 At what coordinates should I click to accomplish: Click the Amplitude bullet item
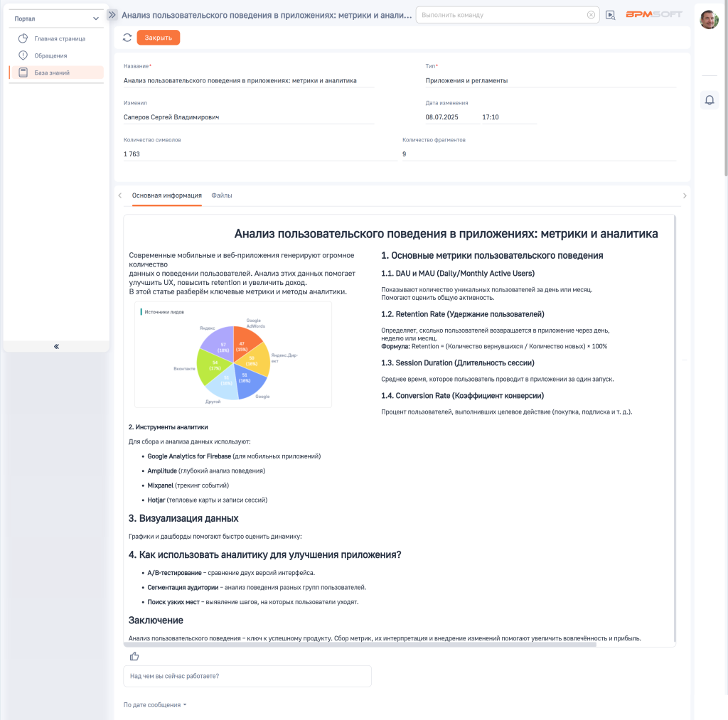click(x=206, y=471)
